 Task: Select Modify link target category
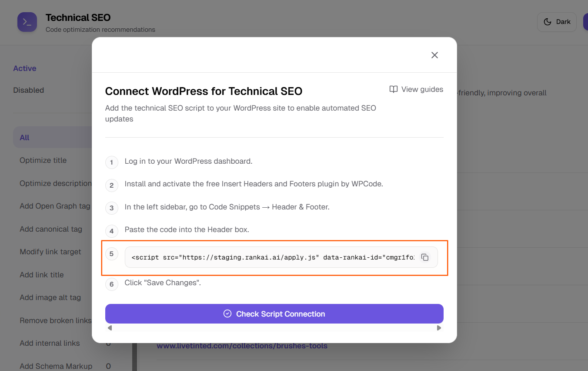pyautogui.click(x=50, y=252)
